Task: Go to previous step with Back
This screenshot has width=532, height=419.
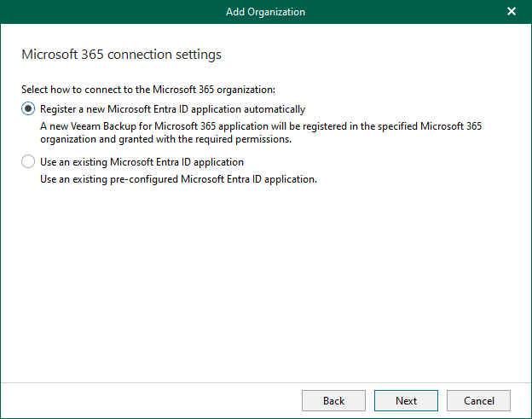Action: pyautogui.click(x=333, y=400)
